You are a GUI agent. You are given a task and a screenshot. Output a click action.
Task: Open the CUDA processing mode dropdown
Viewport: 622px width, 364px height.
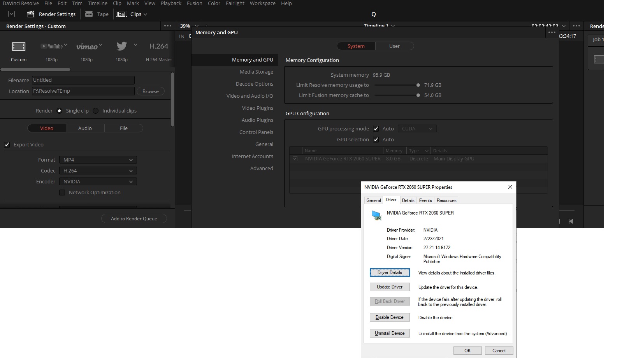[417, 128]
